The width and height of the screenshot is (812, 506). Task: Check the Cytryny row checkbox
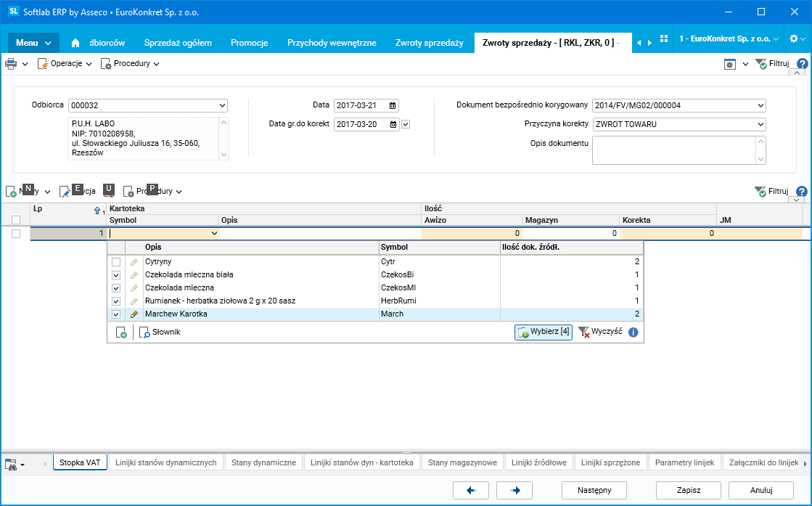pos(116,261)
